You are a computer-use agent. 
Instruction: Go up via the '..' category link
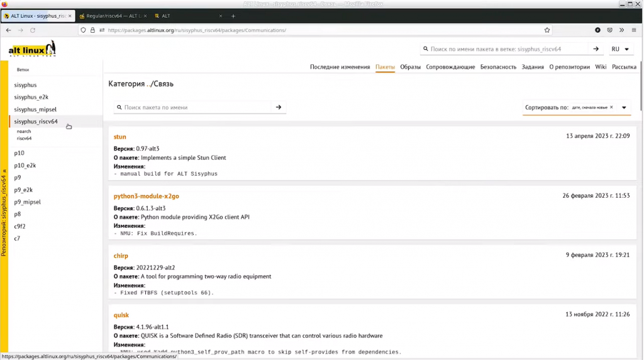[148, 84]
